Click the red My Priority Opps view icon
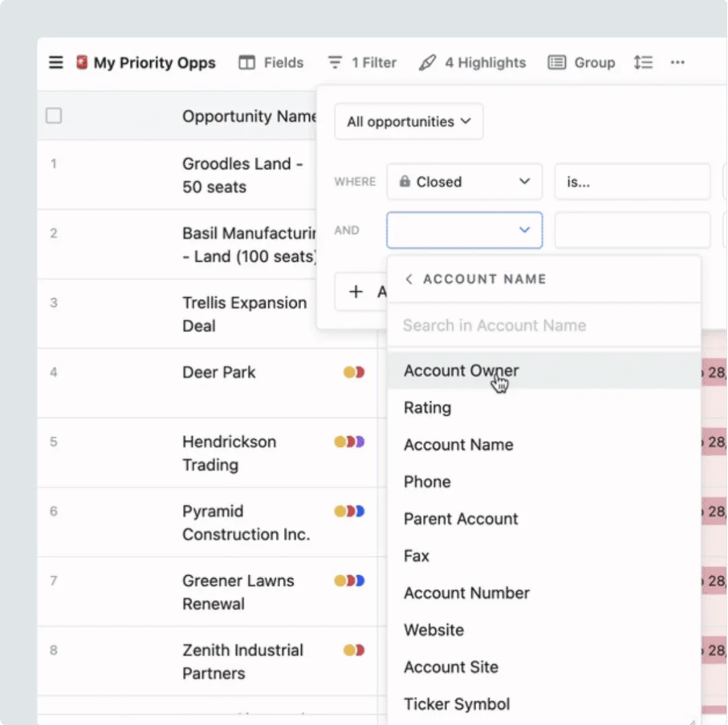 82,62
